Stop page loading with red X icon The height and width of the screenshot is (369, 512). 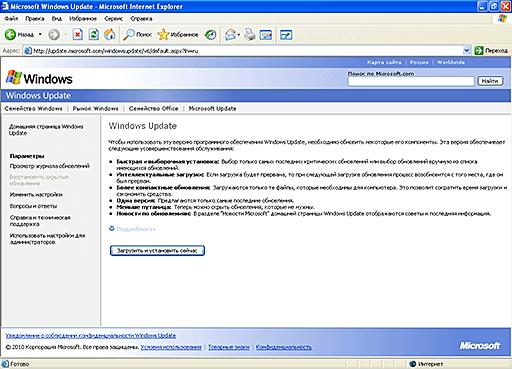tap(78, 34)
